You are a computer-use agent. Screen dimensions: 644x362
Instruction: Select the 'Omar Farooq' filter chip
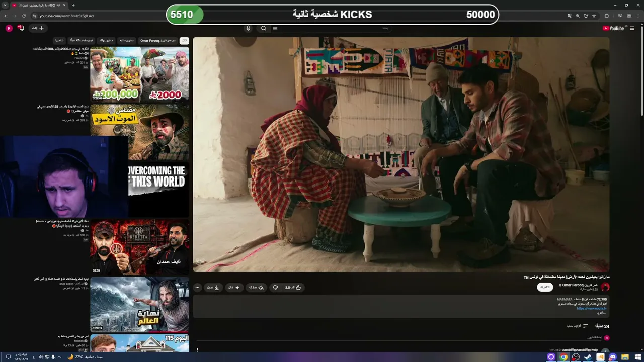(157, 40)
